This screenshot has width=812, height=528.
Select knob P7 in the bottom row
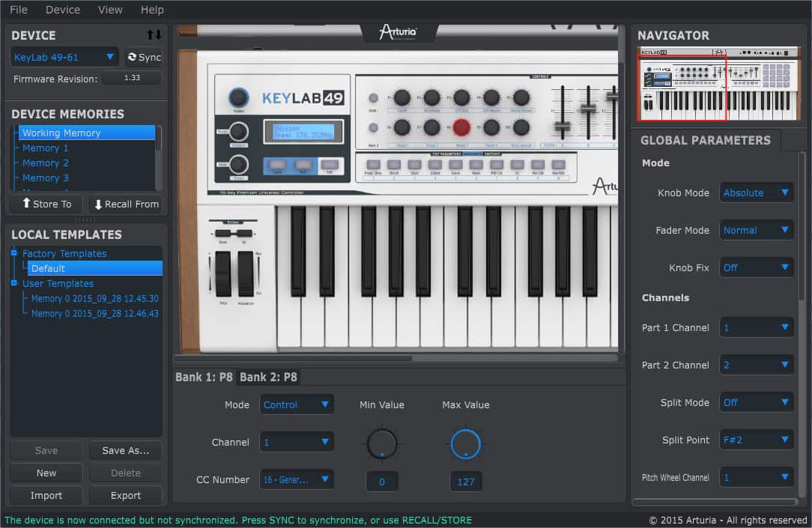[431, 127]
